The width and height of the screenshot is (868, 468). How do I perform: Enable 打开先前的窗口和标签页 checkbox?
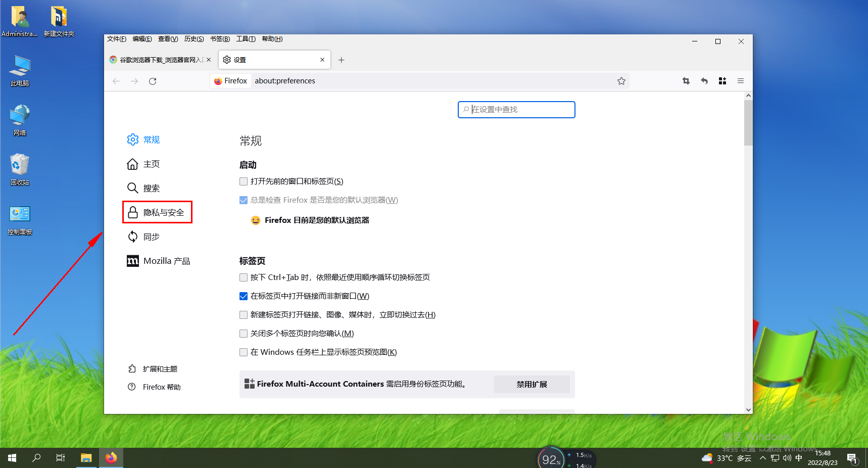pyautogui.click(x=244, y=181)
